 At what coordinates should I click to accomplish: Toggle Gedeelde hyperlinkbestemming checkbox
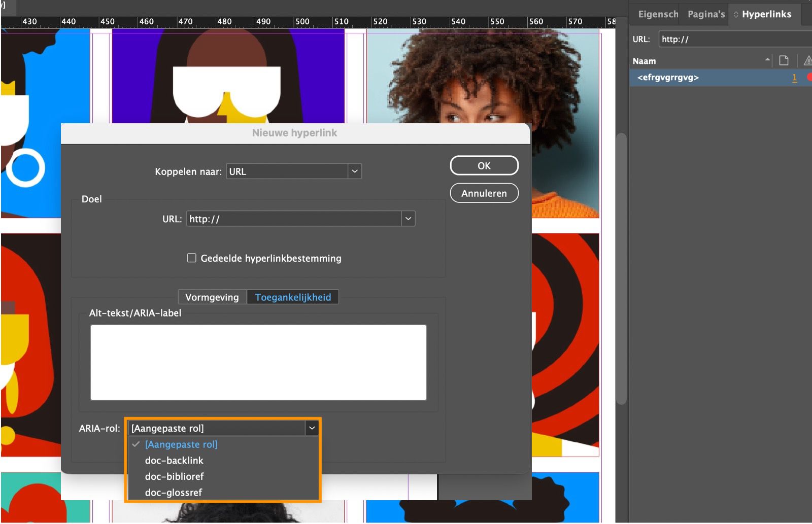pos(191,258)
